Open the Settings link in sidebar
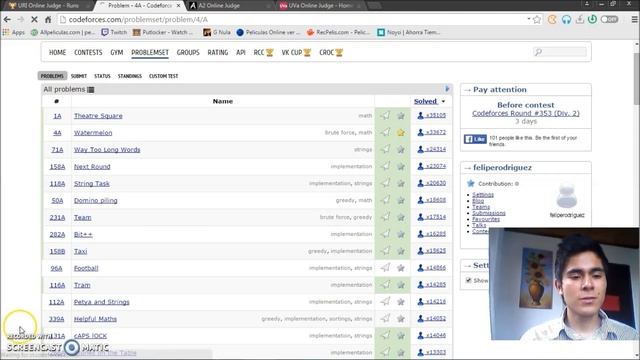 coord(483,195)
